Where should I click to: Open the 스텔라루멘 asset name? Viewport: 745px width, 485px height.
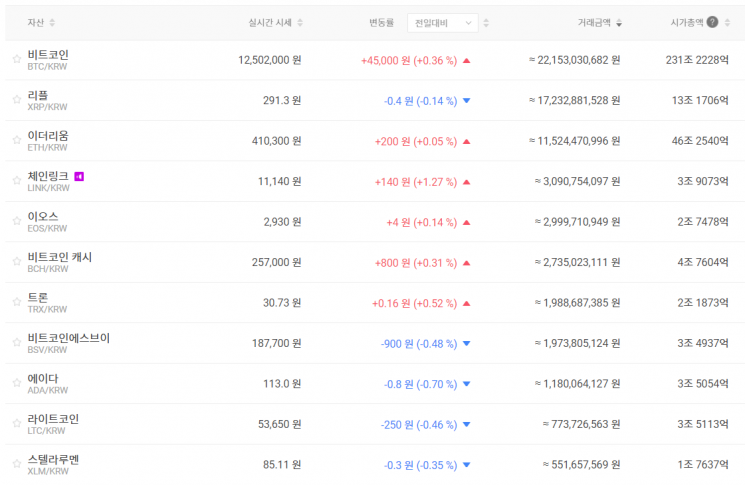53,459
